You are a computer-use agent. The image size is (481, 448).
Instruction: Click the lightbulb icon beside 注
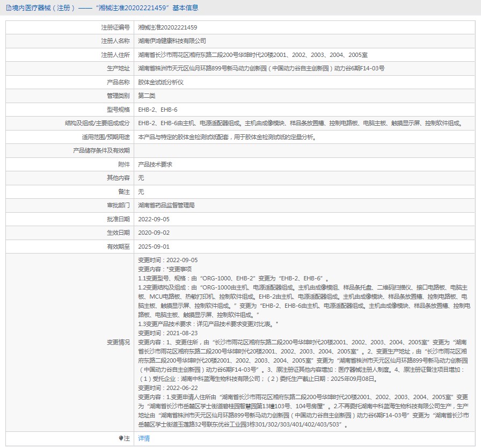pyautogui.click(x=121, y=438)
